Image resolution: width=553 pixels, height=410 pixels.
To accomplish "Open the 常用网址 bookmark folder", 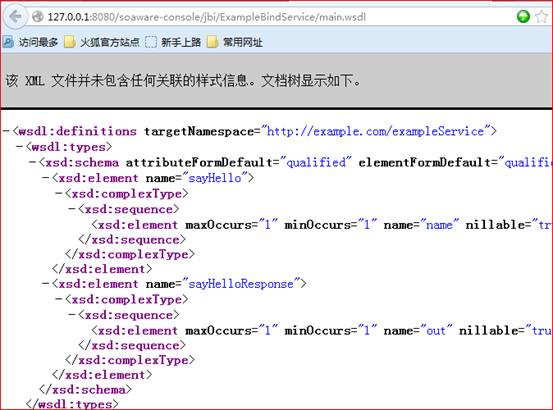I will 235,42.
